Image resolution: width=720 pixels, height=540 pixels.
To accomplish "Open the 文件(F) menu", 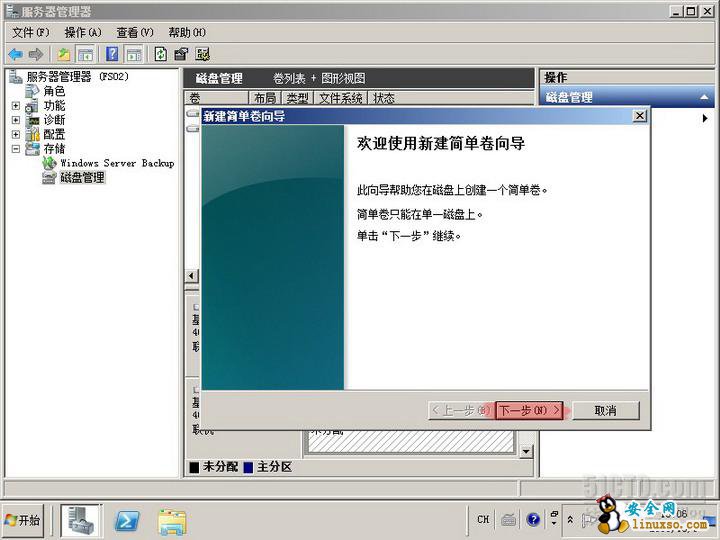I will (x=30, y=32).
